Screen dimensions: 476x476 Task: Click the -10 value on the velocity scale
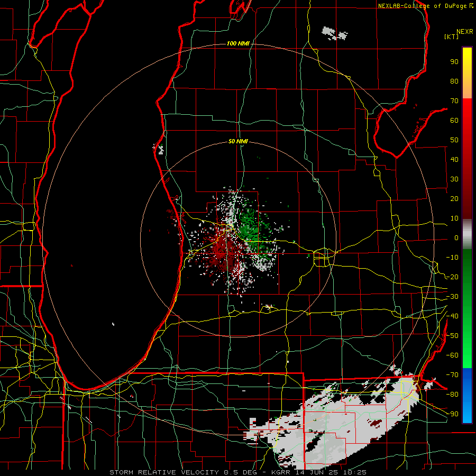[452, 258]
